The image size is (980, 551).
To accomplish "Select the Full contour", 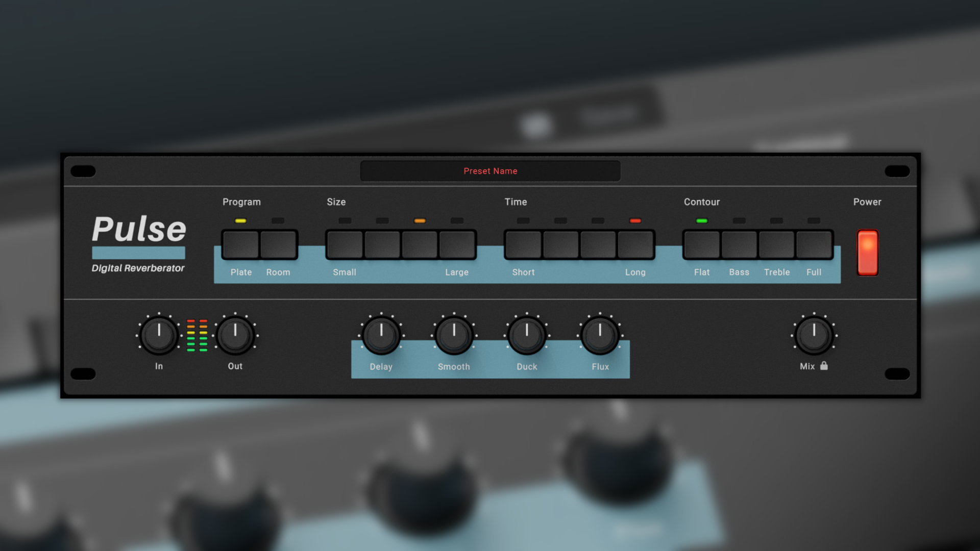I will coord(814,245).
